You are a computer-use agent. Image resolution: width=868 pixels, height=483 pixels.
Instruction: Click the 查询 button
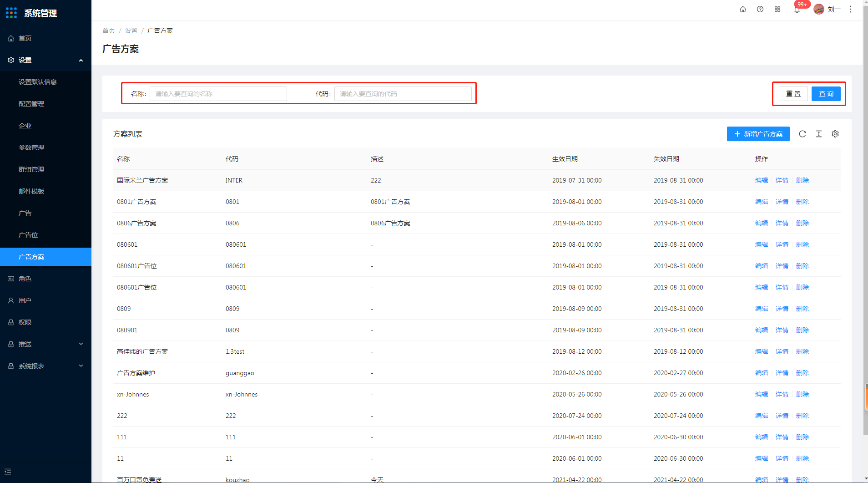(826, 94)
